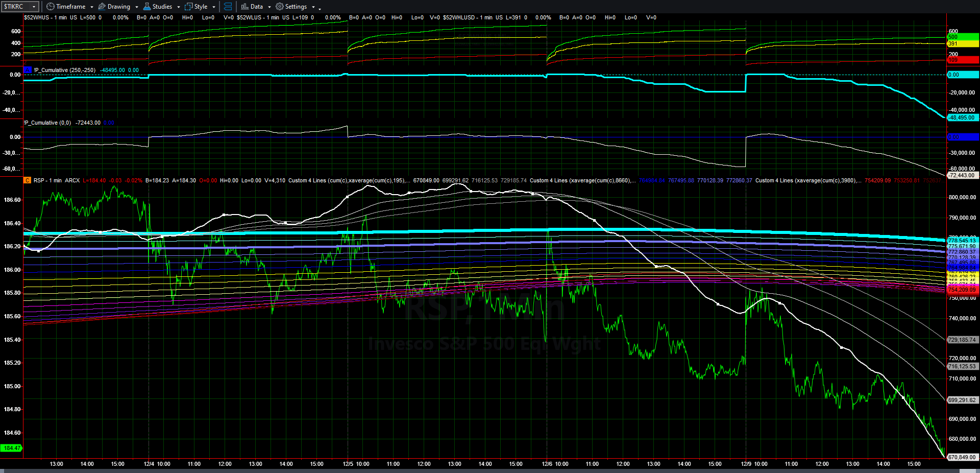The image size is (980, 473).
Task: Click the Drawing pencil icon
Action: (102, 7)
